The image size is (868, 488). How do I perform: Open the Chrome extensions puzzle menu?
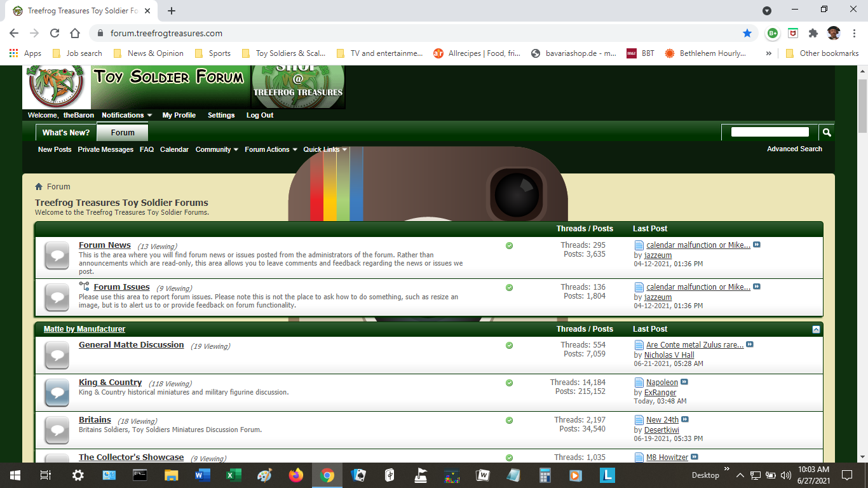click(813, 33)
